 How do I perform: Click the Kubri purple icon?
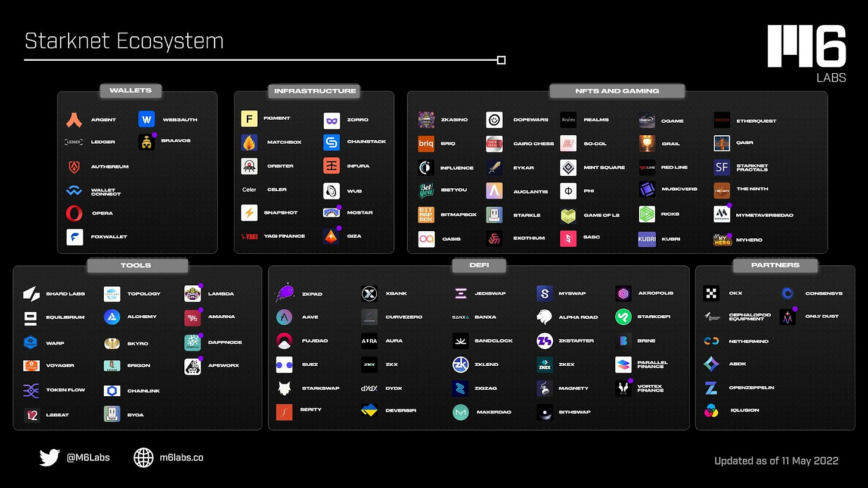647,239
